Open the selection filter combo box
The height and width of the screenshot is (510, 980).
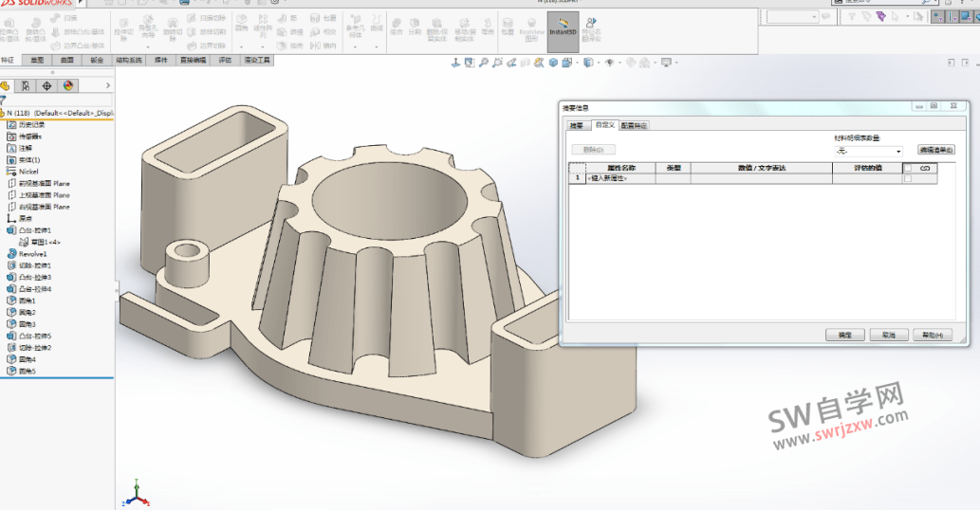[792, 17]
